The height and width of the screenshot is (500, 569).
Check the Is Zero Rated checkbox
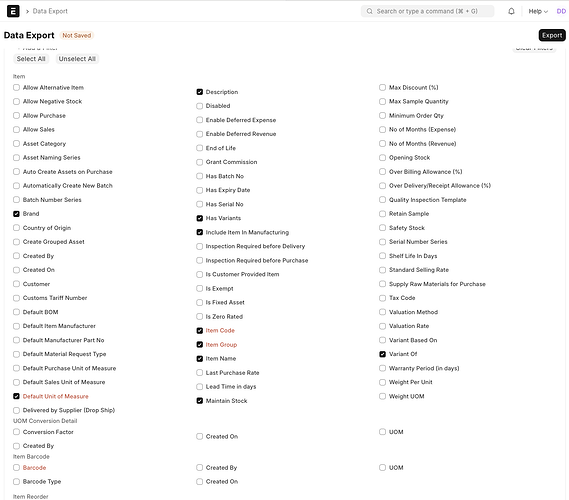(x=200, y=316)
